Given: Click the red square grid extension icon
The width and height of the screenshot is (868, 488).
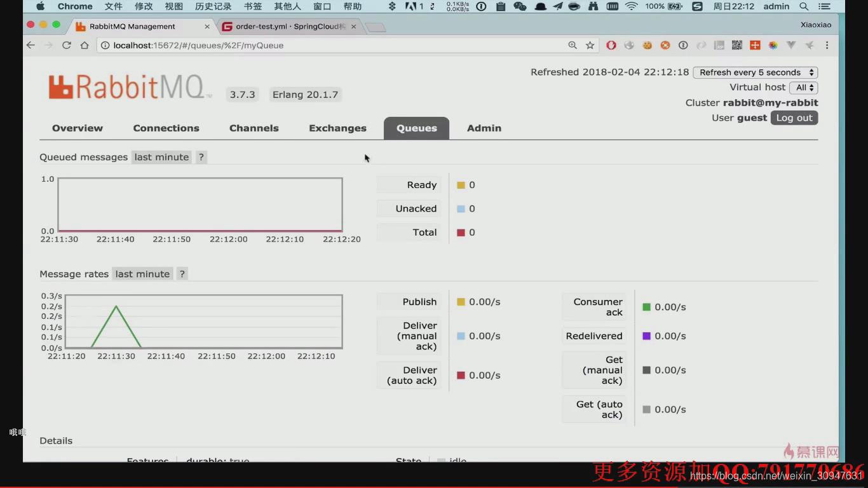Looking at the screenshot, I should click(x=755, y=45).
